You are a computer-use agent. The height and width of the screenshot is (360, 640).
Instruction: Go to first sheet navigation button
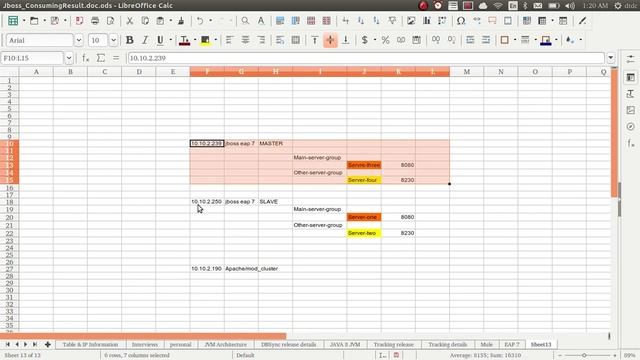pos(7,344)
